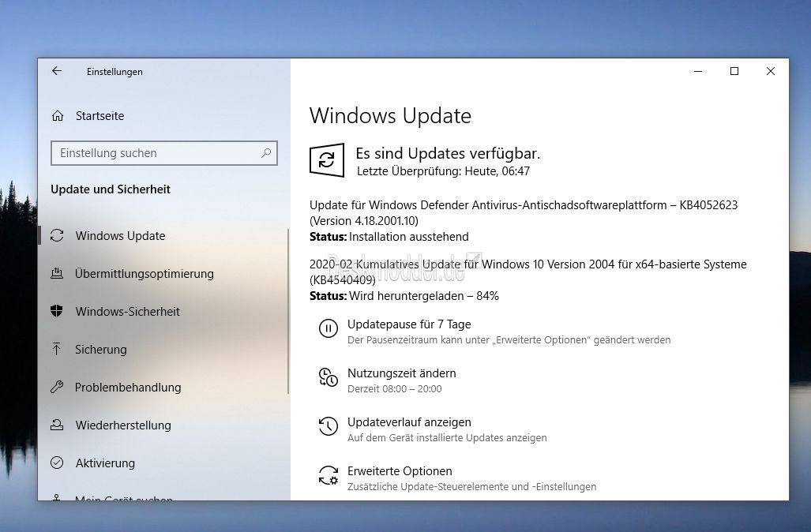This screenshot has width=811, height=532.
Task: Click the Übermittlungsoptimierung icon
Action: [57, 273]
